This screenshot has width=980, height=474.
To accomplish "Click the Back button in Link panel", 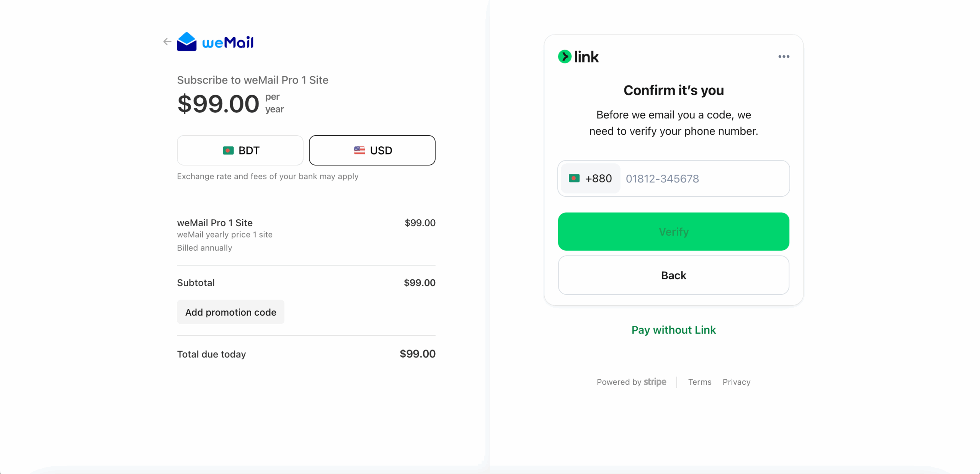I will tap(673, 276).
